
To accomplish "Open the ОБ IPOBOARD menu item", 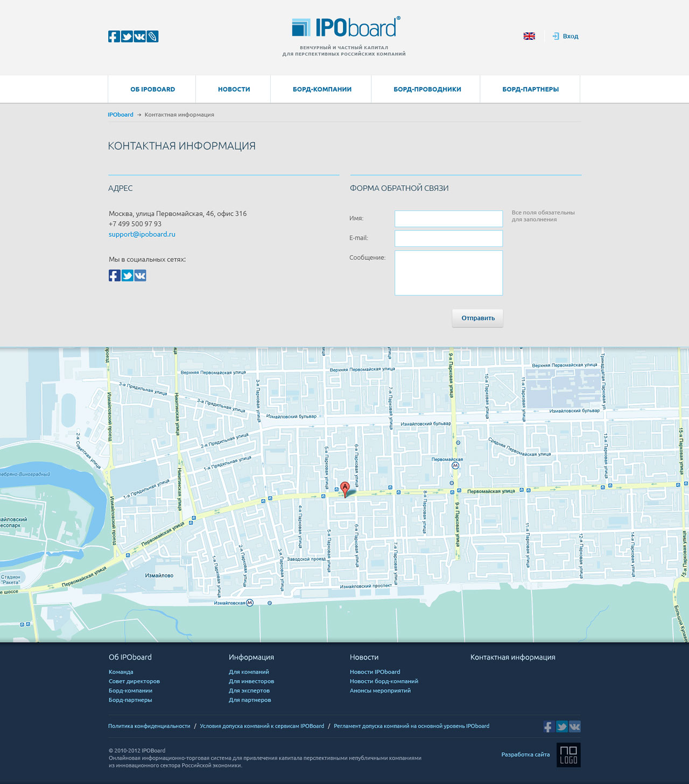I will tap(152, 89).
